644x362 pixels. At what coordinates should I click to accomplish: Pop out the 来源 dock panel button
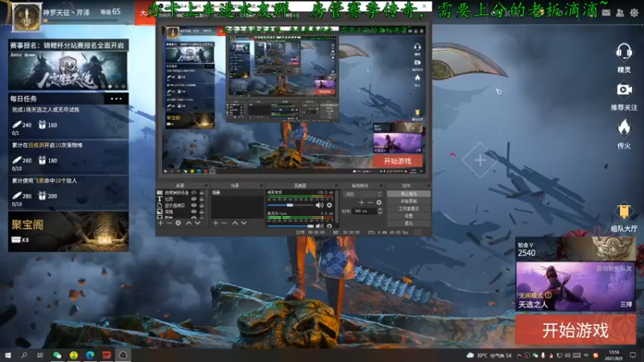click(206, 186)
